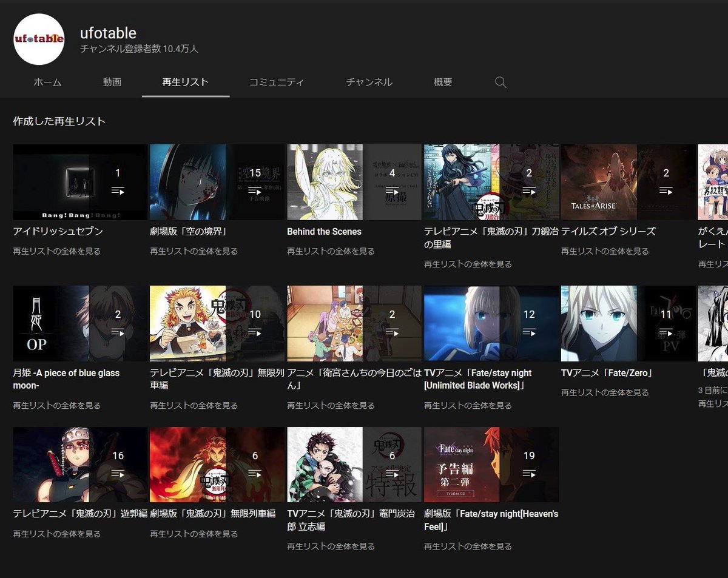The width and height of the screenshot is (728, 578).
Task: Open TVアニメ Fate/stay night [Unlimited Blade Works] title
Action: 478,379
